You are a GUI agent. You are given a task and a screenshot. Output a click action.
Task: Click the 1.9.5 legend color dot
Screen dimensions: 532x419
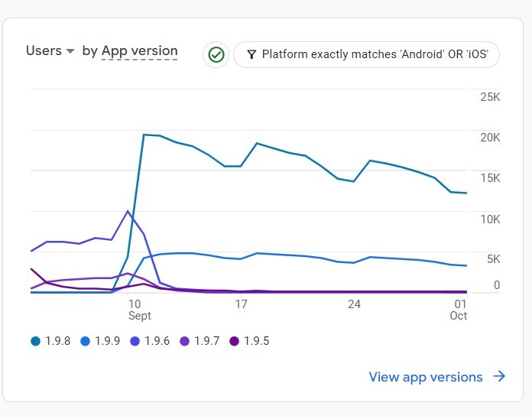pyautogui.click(x=235, y=341)
